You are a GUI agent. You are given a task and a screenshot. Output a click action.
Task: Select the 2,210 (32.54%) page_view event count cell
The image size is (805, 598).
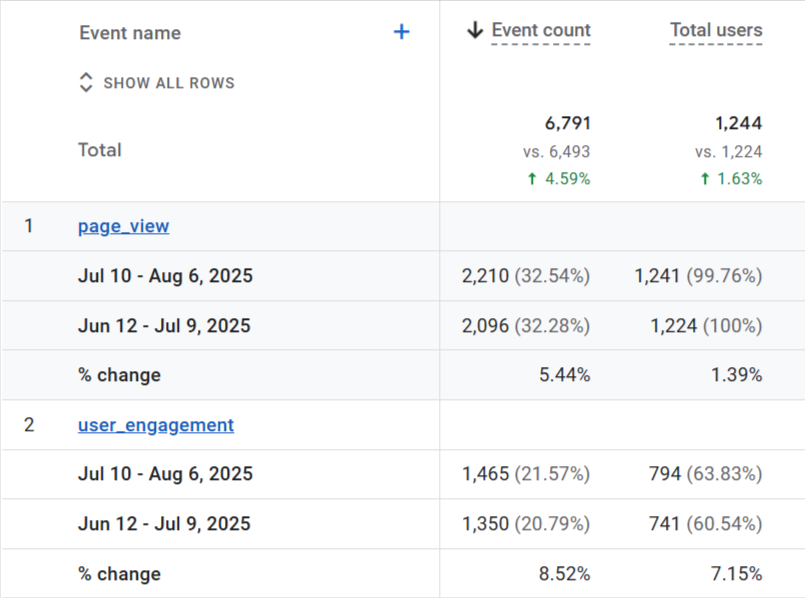point(525,276)
